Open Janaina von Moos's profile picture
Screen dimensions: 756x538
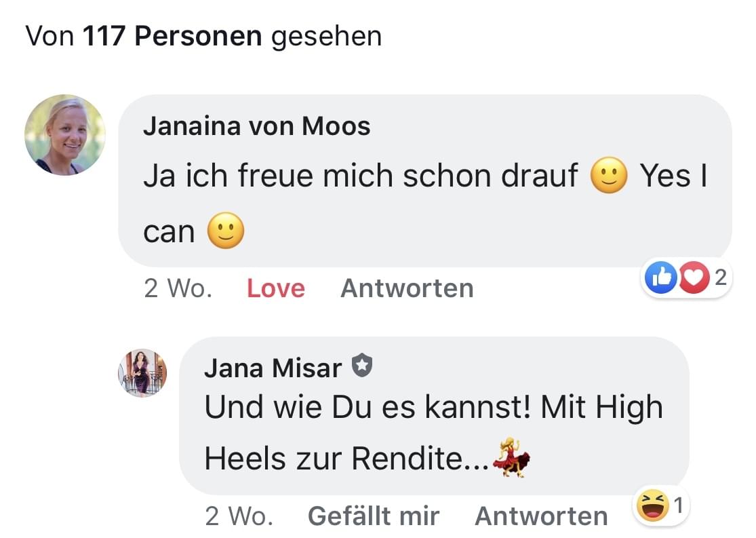[65, 135]
